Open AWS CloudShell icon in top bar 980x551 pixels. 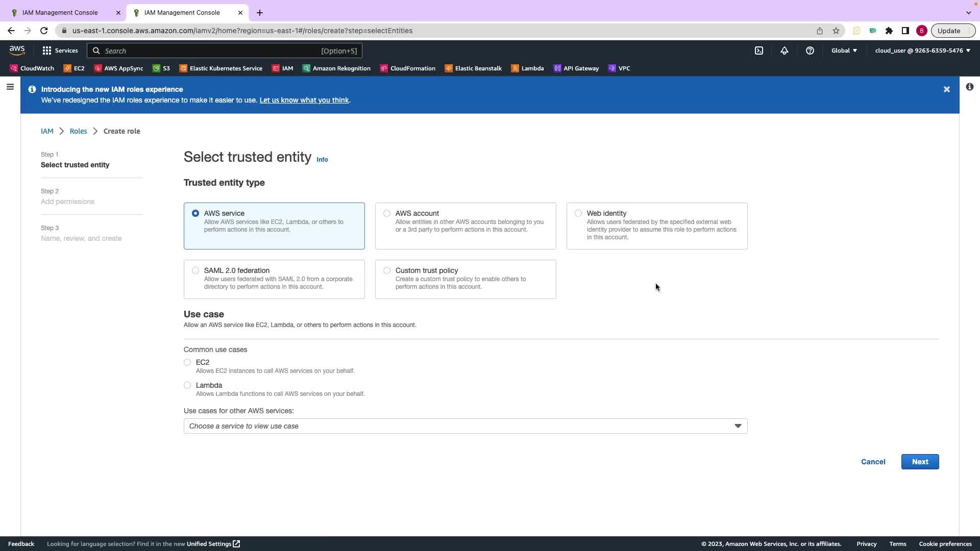point(759,51)
